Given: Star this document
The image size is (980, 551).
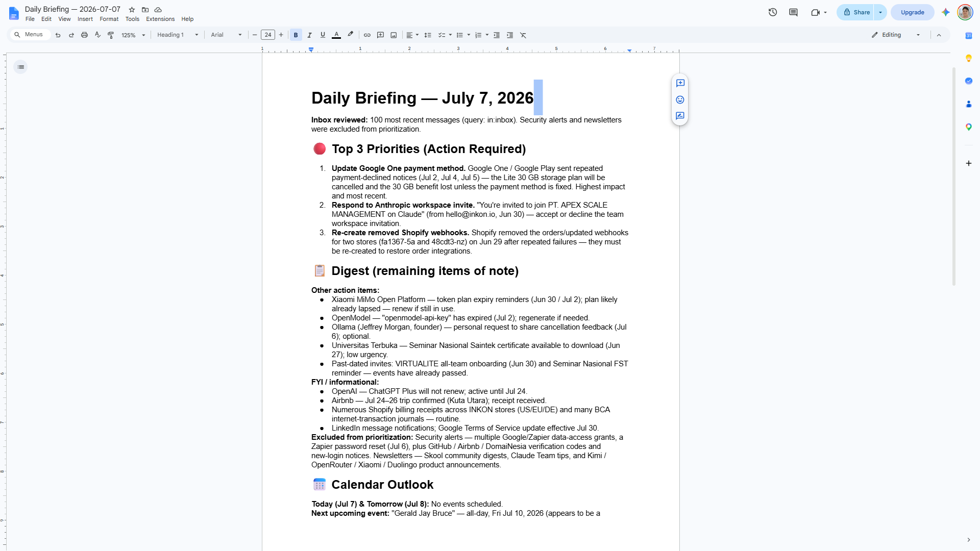Looking at the screenshot, I should 132,10.
